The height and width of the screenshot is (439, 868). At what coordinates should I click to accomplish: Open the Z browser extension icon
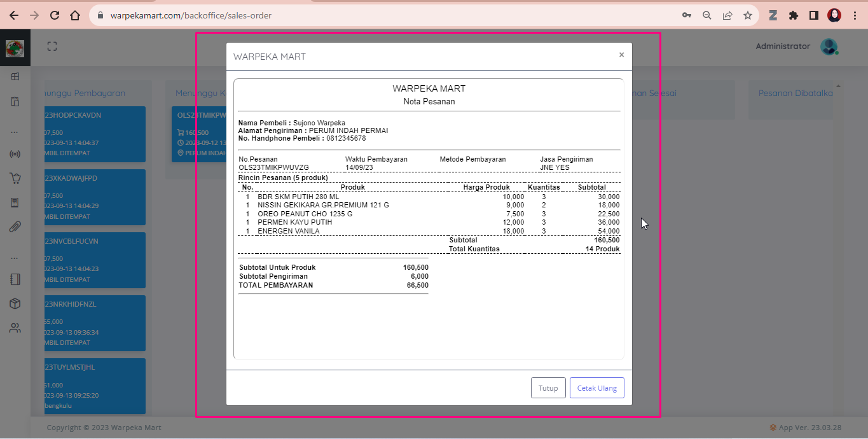[773, 15]
